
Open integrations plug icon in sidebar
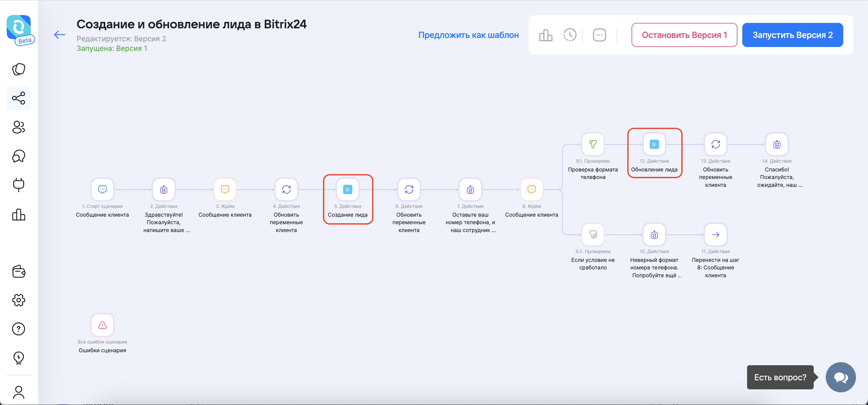click(x=18, y=185)
